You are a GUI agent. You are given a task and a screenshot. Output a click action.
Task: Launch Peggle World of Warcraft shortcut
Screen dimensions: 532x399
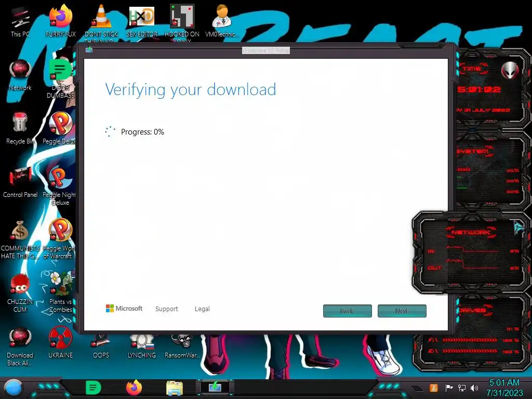[59, 240]
